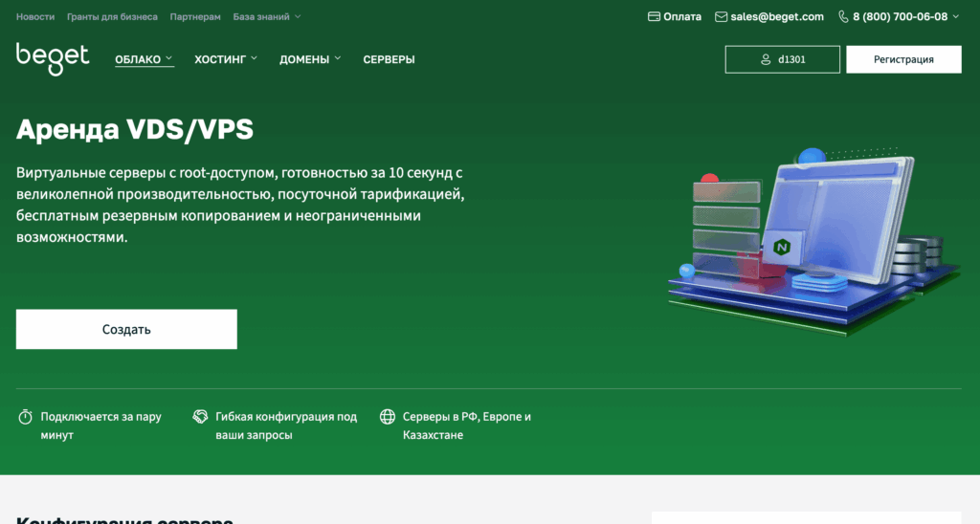The image size is (980, 524).
Task: Click the user profile icon near d1301
Action: click(765, 59)
